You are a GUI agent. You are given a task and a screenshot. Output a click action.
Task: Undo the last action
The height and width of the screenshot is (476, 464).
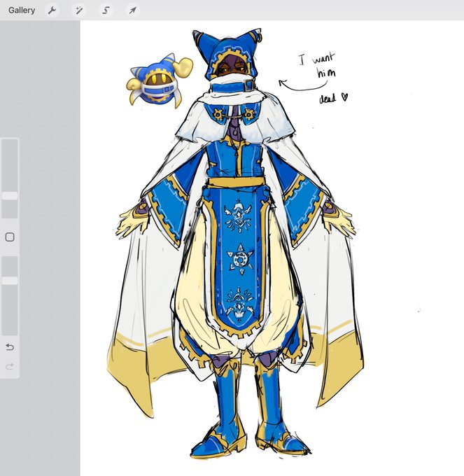10,347
